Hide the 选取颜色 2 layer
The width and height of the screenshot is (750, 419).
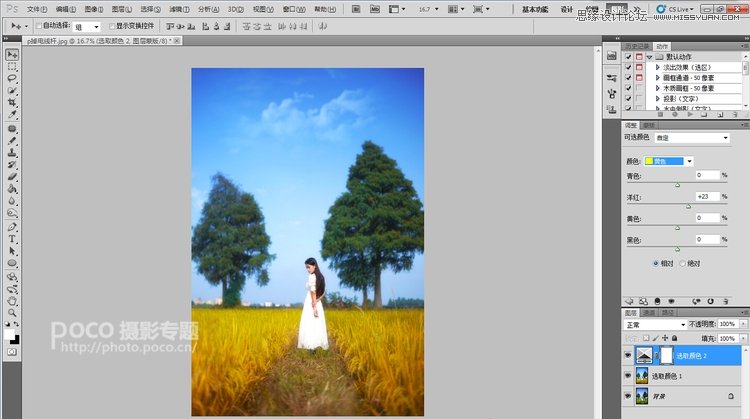coord(628,355)
